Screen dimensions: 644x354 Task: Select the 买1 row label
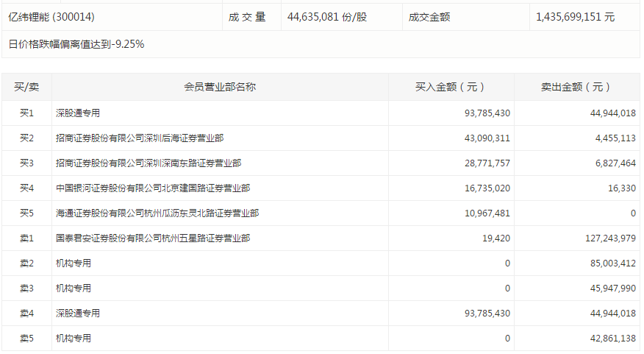[x=26, y=113]
